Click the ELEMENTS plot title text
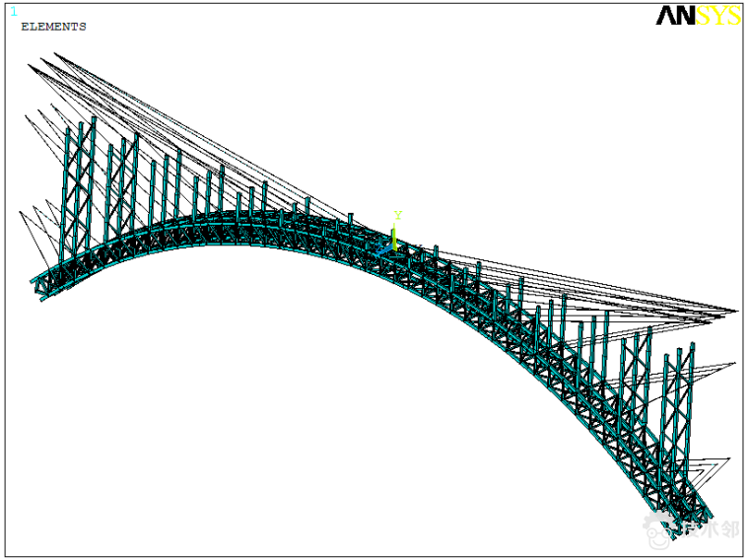 tap(53, 27)
